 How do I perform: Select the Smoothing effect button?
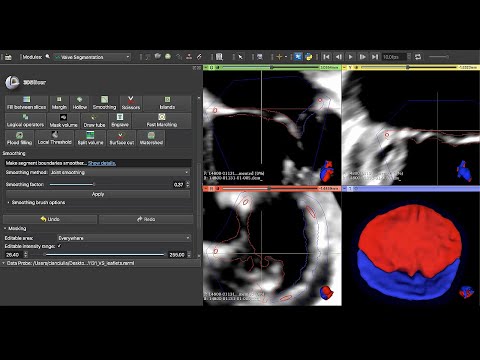(104, 103)
